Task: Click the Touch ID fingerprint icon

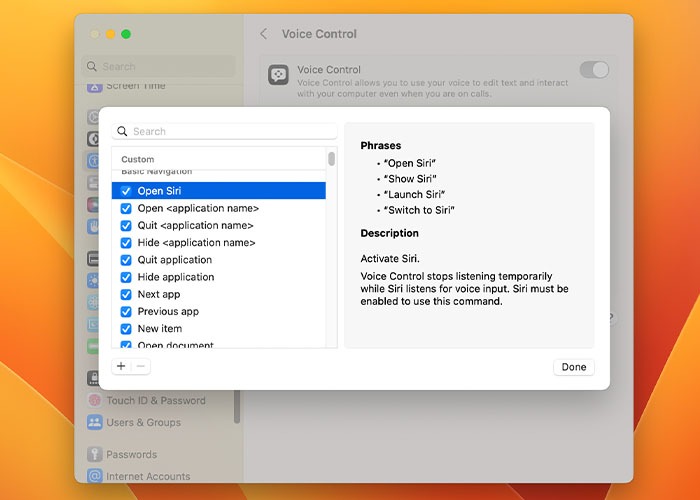Action: pyautogui.click(x=95, y=400)
